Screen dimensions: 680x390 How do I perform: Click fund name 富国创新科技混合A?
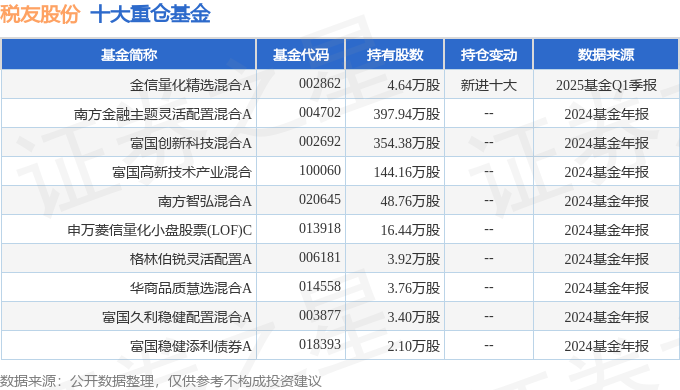tap(191, 143)
